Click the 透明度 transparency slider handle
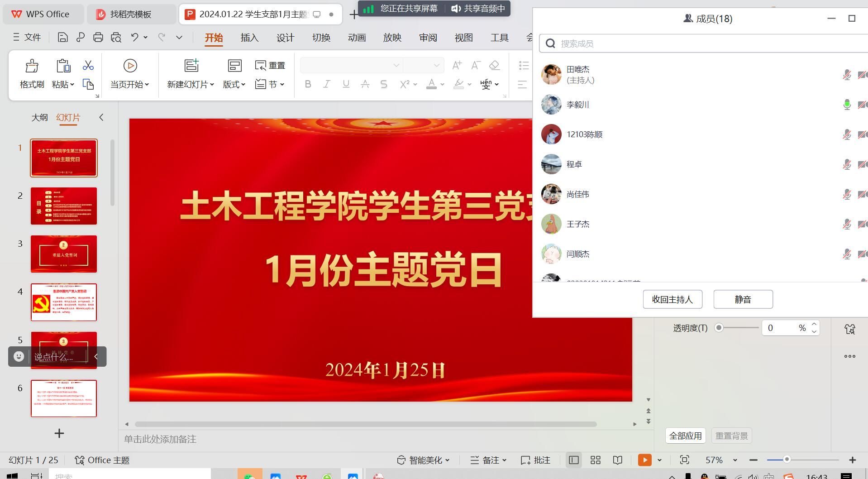Viewport: 868px width, 479px height. click(719, 328)
